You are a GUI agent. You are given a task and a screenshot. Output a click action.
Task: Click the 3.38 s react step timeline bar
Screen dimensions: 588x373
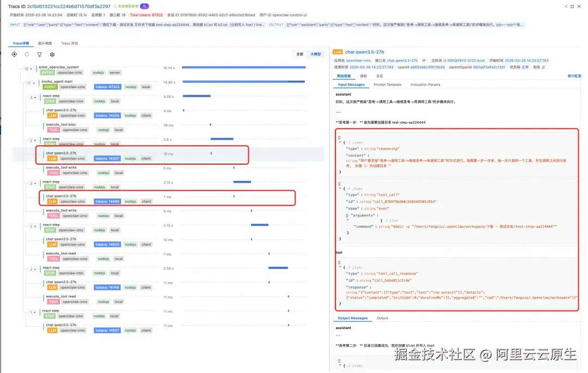coord(197,96)
